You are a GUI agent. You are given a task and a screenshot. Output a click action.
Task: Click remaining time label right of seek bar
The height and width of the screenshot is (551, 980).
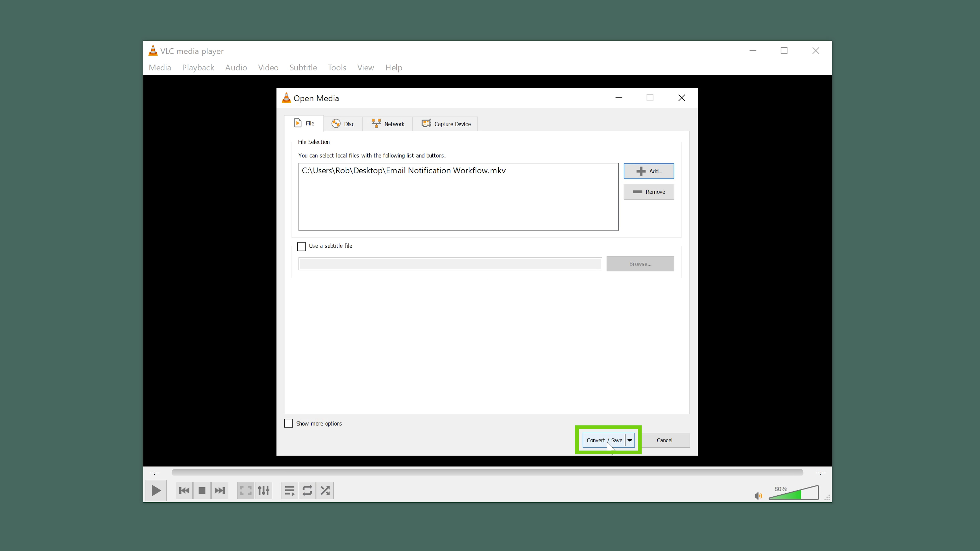pos(820,473)
